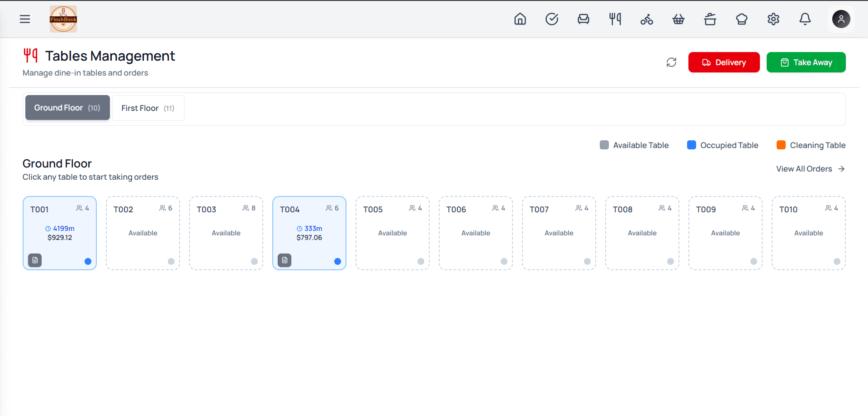Select available table T008
The height and width of the screenshot is (416, 868).
click(x=642, y=233)
